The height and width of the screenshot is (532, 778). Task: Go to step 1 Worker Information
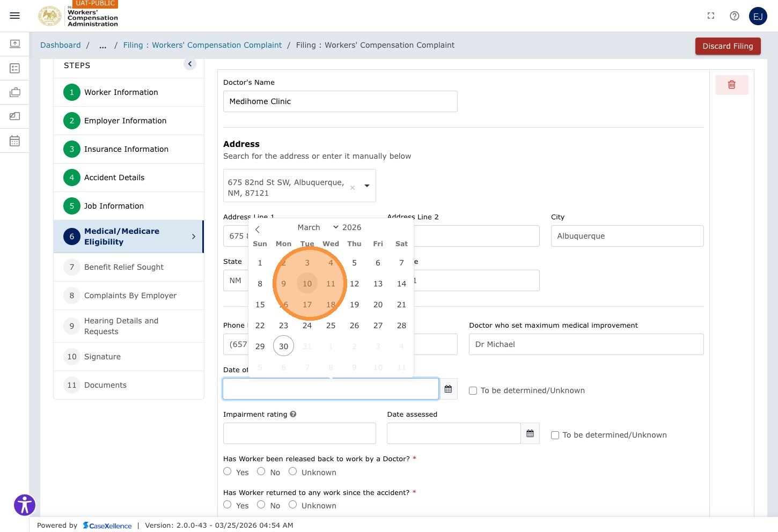point(129,92)
